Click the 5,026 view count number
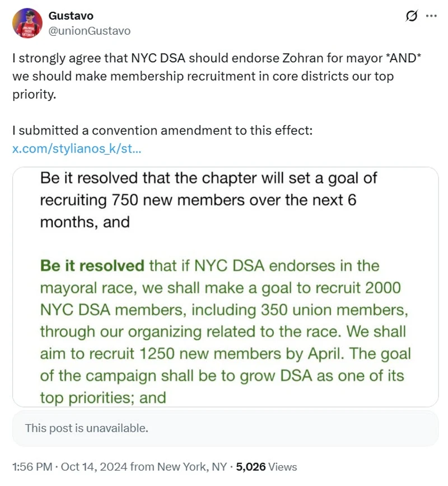The height and width of the screenshot is (486, 448). point(250,467)
